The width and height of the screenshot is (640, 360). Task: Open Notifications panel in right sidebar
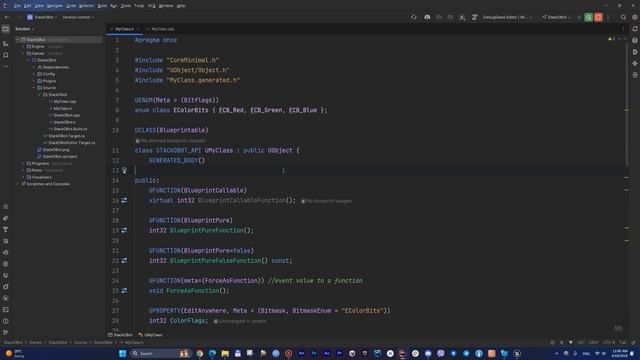[x=635, y=29]
